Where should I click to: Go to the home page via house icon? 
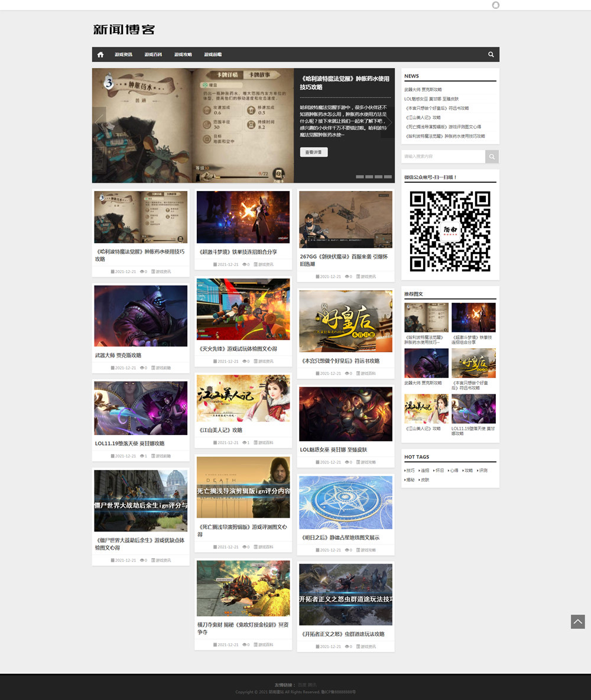pos(100,54)
